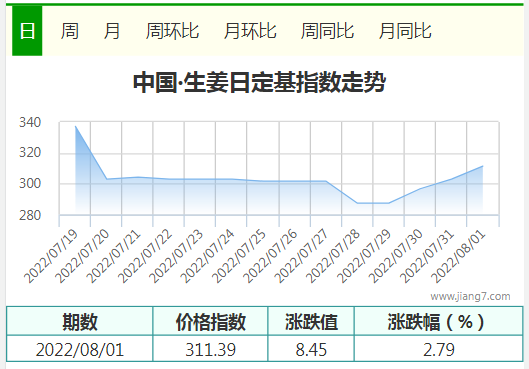This screenshot has width=529, height=369.
Task: Click the 2022/07/21 x-axis date label
Action: coord(114,256)
